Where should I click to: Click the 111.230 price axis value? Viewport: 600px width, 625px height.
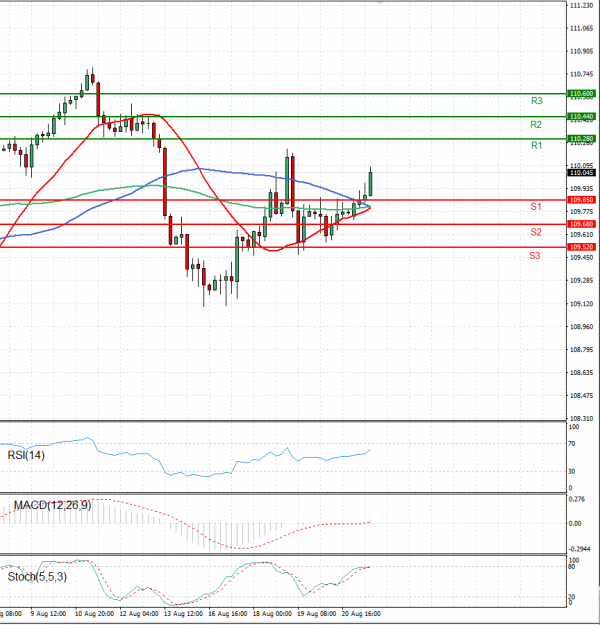pyautogui.click(x=581, y=6)
